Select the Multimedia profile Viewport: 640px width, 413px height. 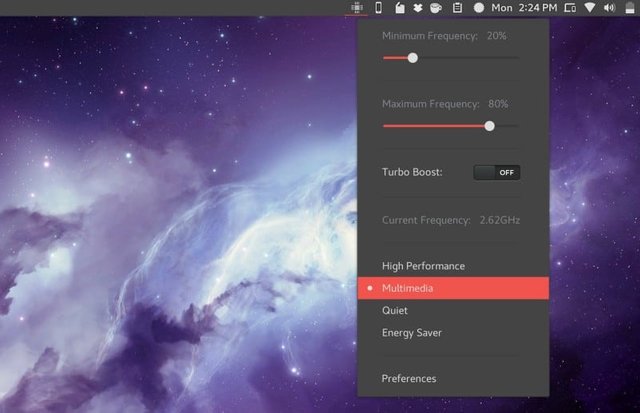[x=453, y=288]
